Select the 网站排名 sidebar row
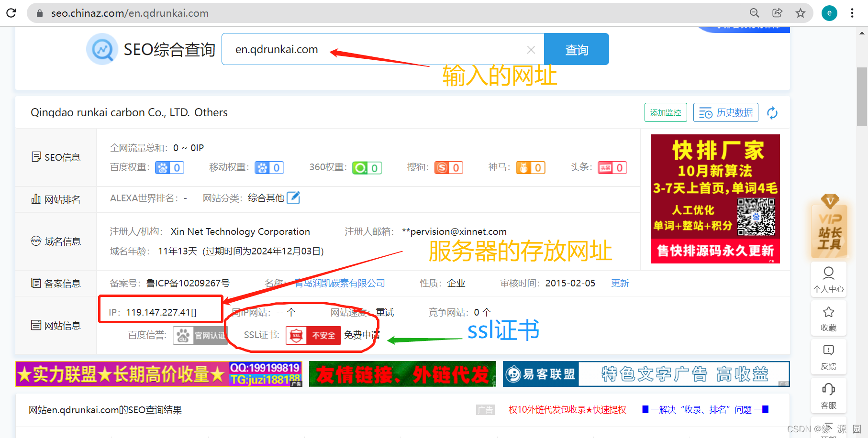Image resolution: width=868 pixels, height=438 pixels. click(56, 199)
